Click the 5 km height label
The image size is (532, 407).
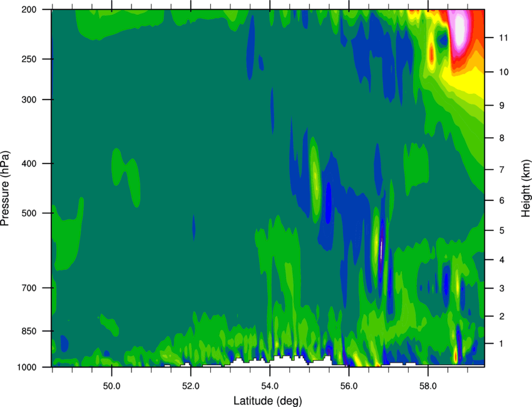tap(502, 230)
